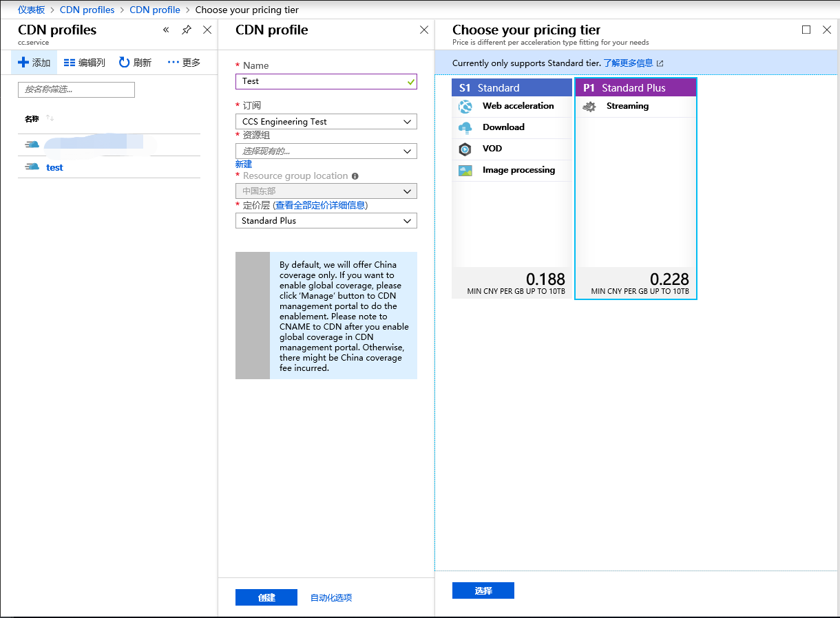
Task: Go to 仪表板 breadcrumb
Action: (x=32, y=10)
